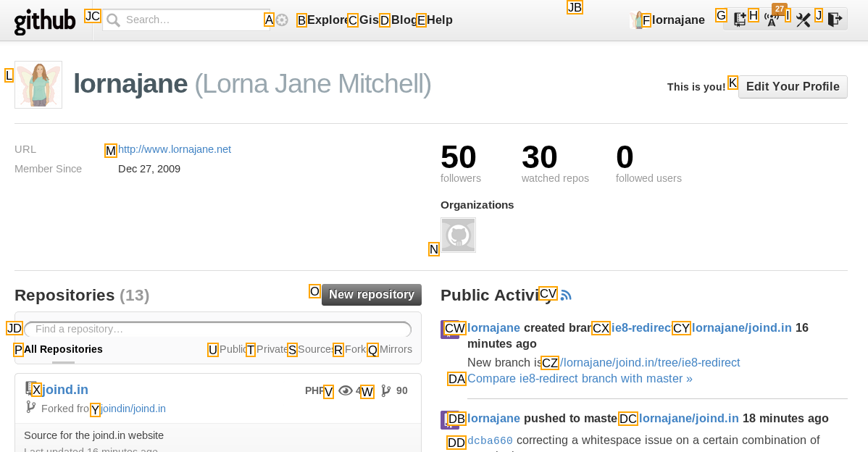The width and height of the screenshot is (868, 452).
Task: Open lornajane/joind.in in created branch event
Action: coord(742,327)
